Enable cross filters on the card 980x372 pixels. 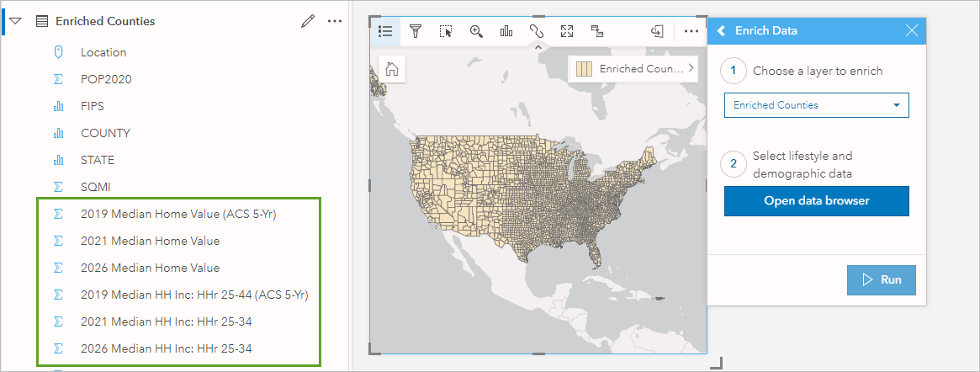[x=597, y=31]
